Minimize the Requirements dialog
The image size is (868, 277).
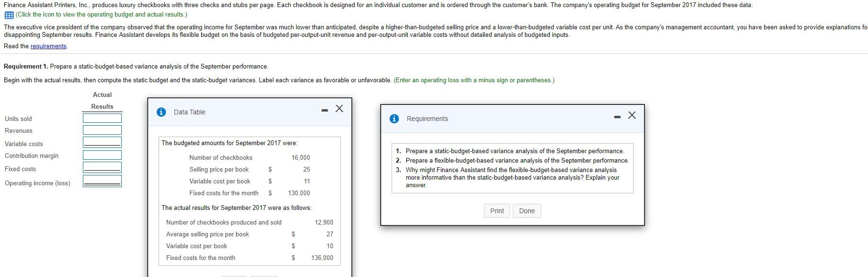pyautogui.click(x=617, y=117)
